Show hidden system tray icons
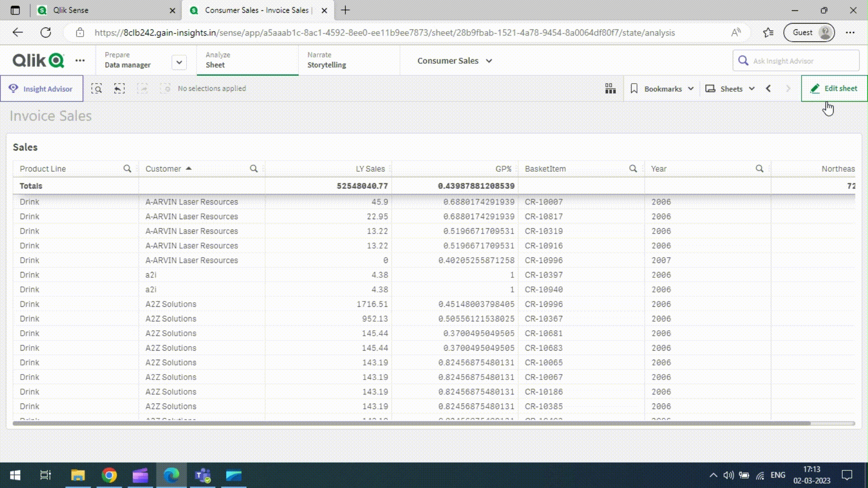Viewport: 868px width, 488px height. pos(713,475)
